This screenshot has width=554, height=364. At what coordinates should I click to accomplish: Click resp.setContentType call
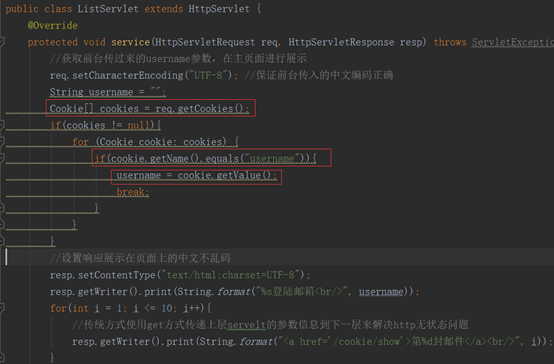pos(180,275)
